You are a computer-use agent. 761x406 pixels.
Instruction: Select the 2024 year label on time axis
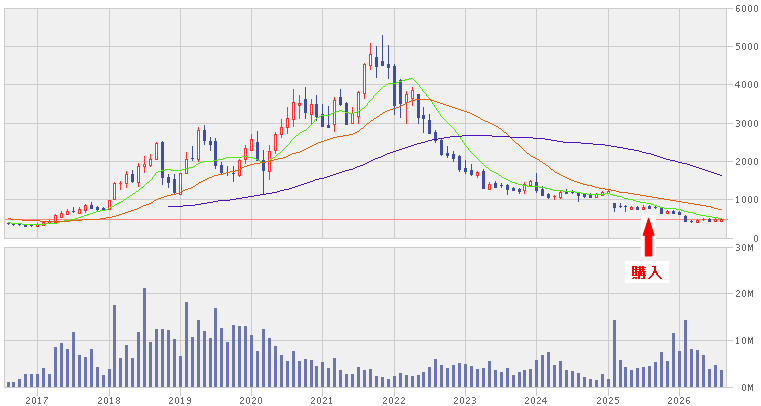tap(536, 401)
